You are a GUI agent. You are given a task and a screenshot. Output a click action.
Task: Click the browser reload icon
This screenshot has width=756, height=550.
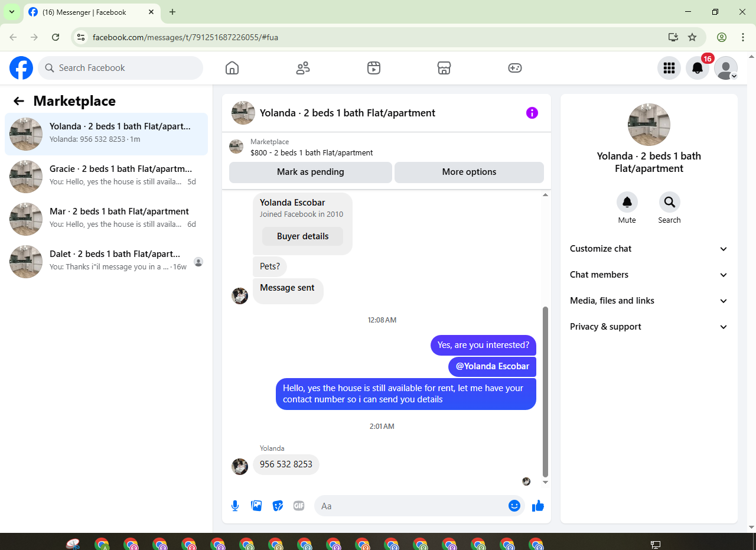pos(56,37)
